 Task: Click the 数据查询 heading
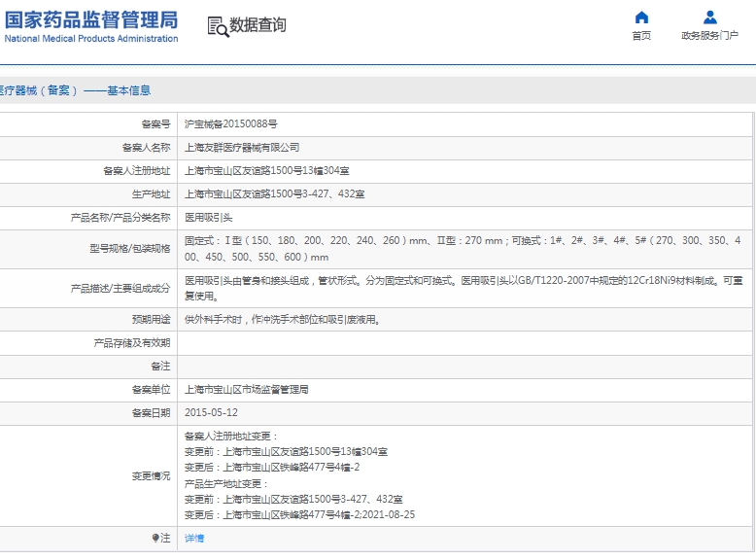tap(258, 25)
